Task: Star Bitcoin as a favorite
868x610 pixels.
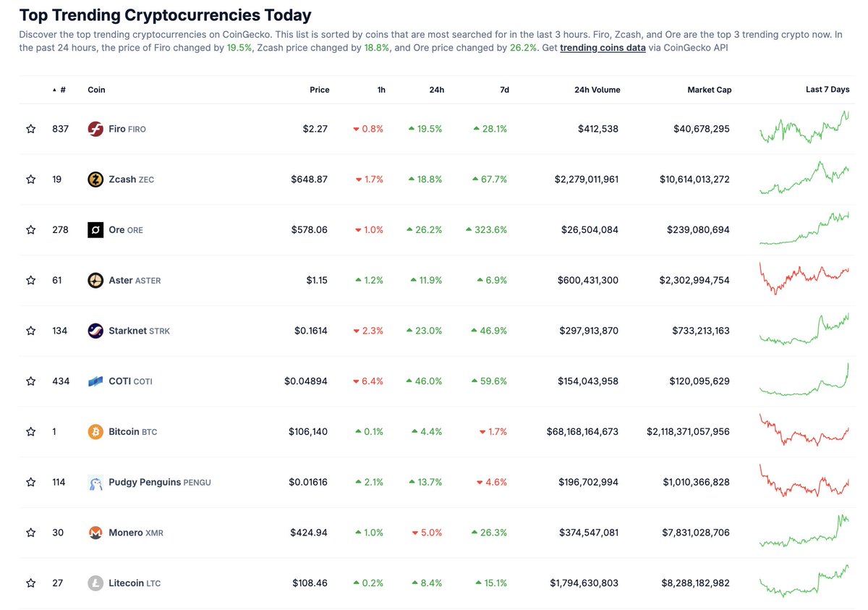Action: coord(30,431)
